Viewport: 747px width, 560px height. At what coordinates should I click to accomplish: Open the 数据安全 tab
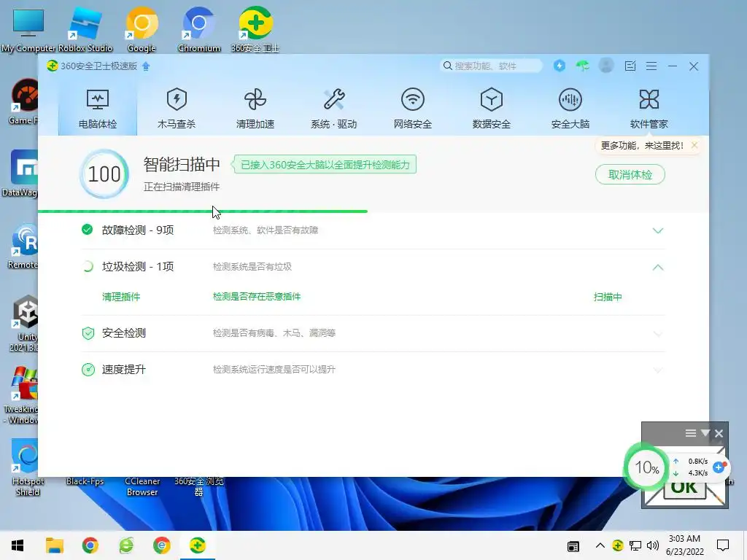491,109
